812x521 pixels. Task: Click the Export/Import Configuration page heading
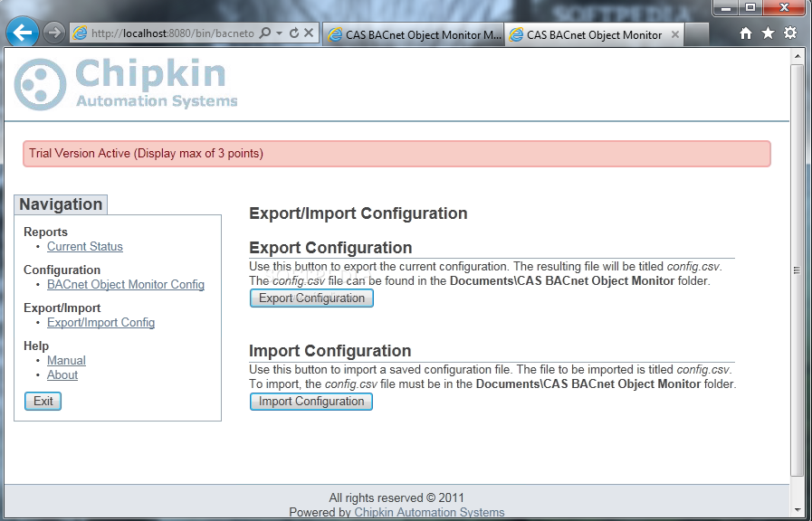click(358, 213)
